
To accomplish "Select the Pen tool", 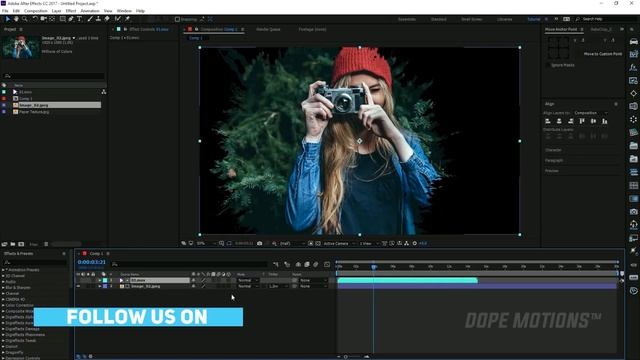I will tap(71, 19).
